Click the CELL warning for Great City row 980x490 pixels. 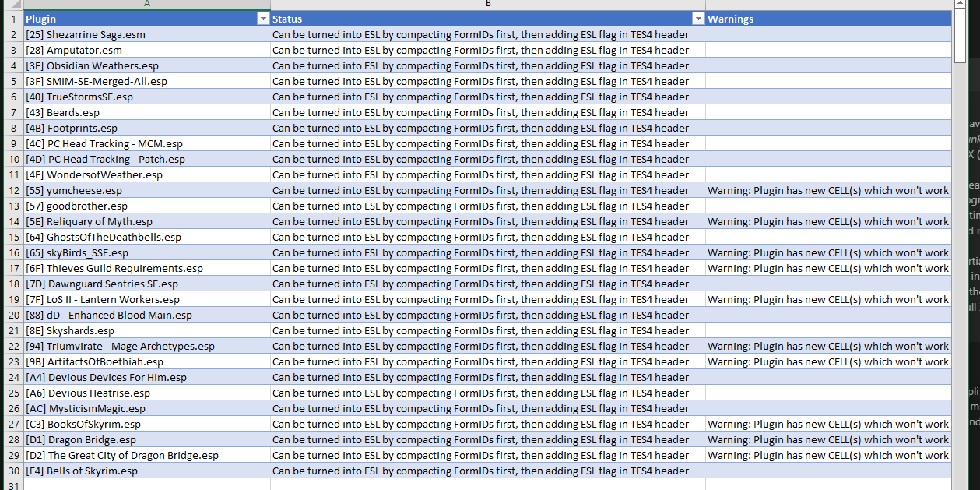828,455
